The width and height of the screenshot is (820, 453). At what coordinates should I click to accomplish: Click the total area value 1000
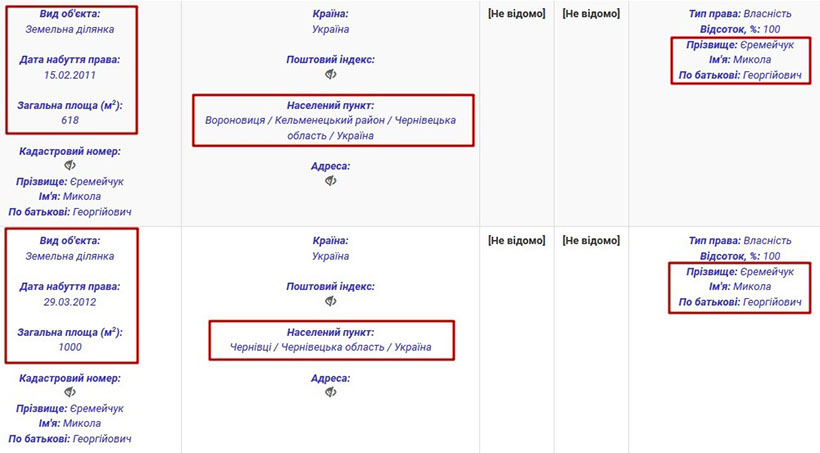pos(70,347)
